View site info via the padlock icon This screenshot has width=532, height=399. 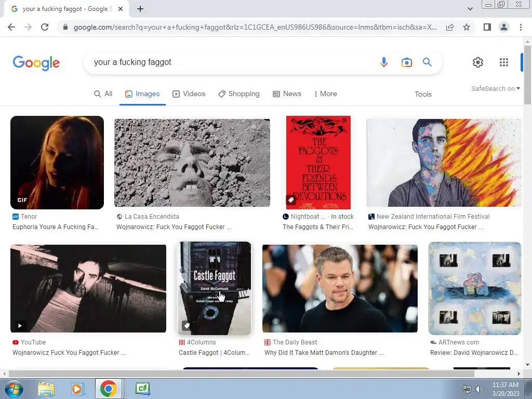coord(65,27)
